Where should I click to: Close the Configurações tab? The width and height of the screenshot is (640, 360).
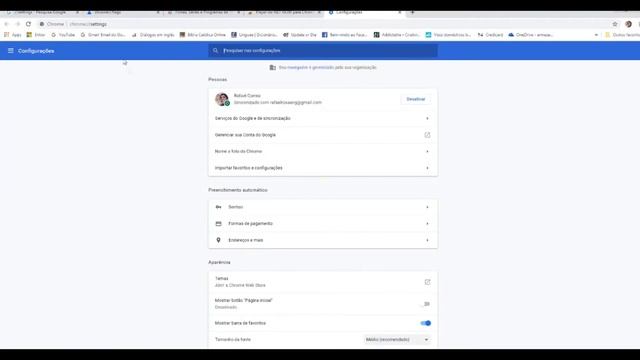pyautogui.click(x=400, y=12)
